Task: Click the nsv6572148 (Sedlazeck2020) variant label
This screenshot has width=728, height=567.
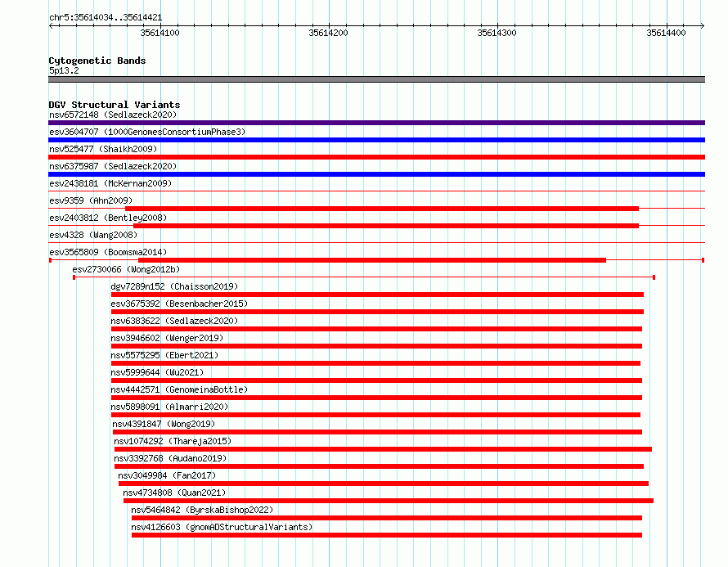Action: [113, 115]
